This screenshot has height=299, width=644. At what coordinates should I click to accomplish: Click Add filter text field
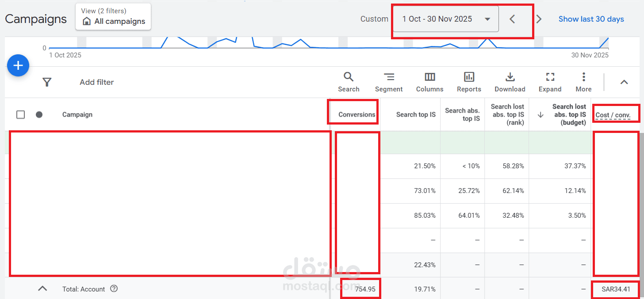tap(97, 82)
